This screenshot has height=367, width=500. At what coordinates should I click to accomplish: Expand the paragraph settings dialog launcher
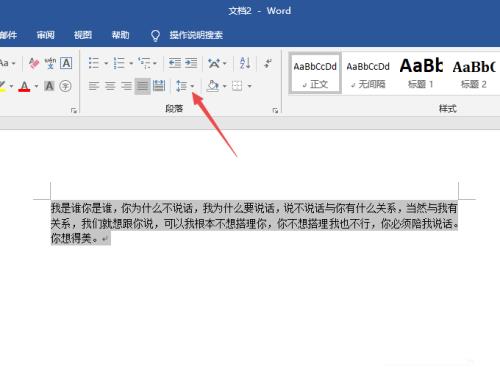(275, 110)
